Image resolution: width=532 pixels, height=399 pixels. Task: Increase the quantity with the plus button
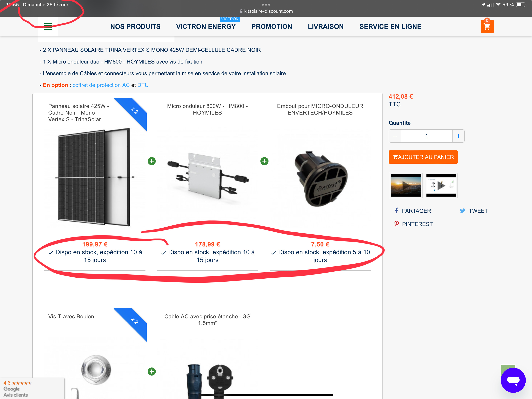pyautogui.click(x=458, y=136)
